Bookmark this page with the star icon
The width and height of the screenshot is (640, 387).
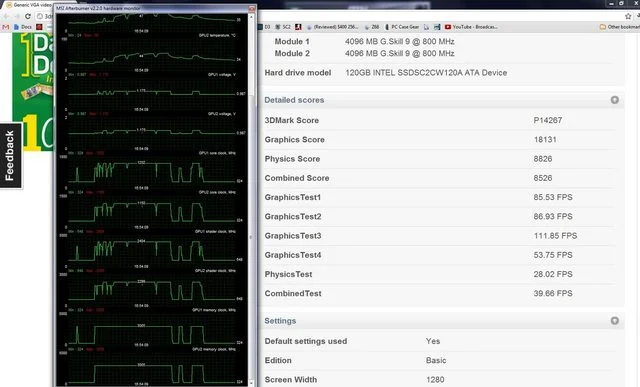click(x=628, y=16)
